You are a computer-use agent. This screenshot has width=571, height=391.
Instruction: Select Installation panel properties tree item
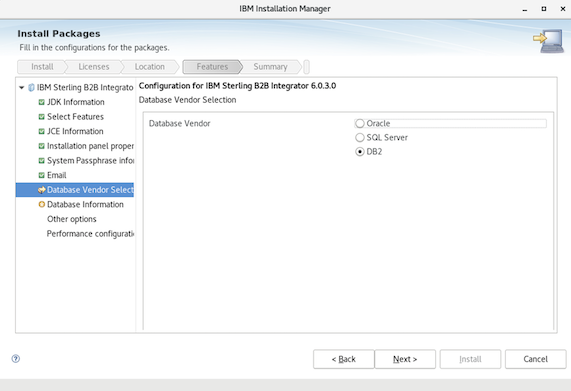click(x=90, y=146)
